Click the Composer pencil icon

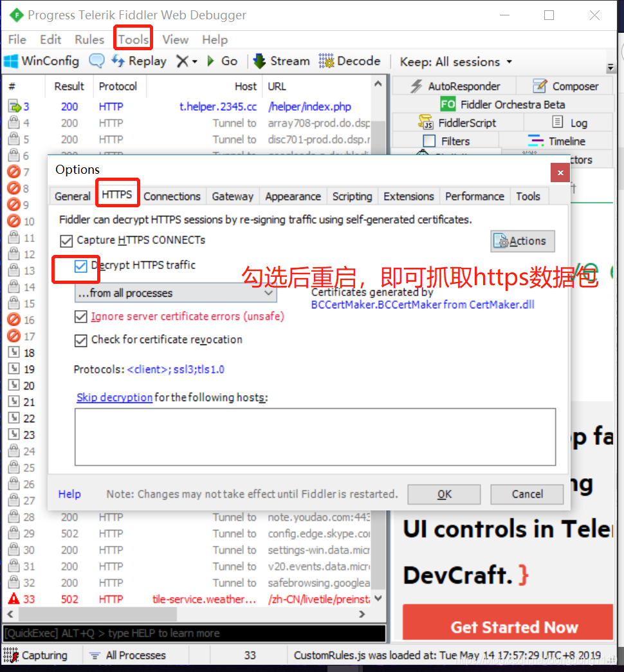(540, 86)
